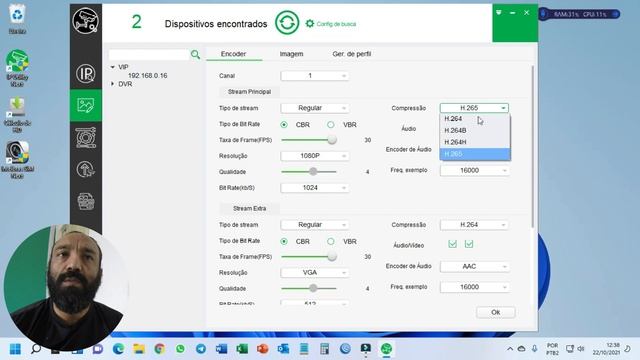Screen dimensions: 640x360
Task: Open the toolbox sidebar icon
Action: pos(85,201)
